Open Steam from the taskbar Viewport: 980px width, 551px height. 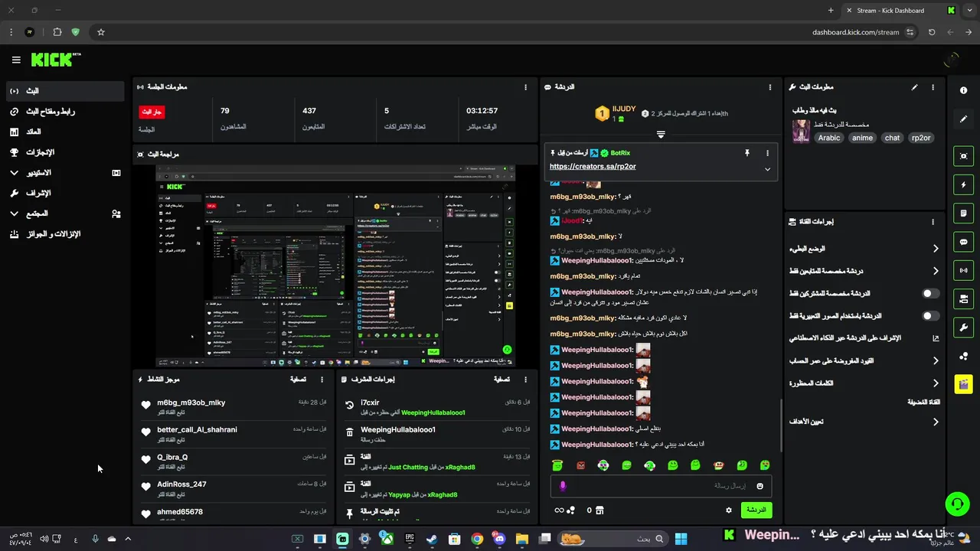pyautogui.click(x=432, y=539)
